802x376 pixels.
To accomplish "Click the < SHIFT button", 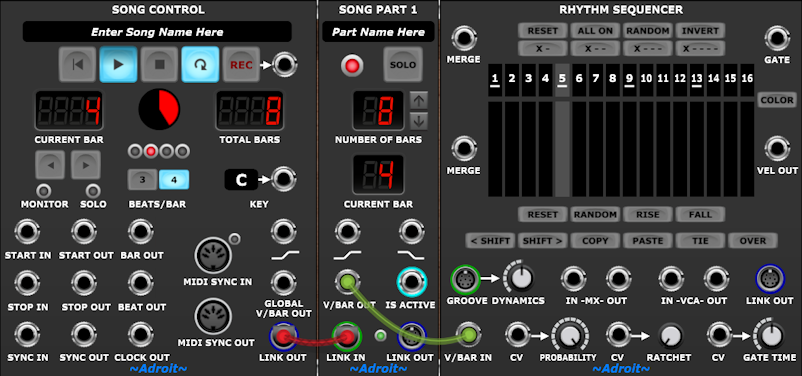I will [x=491, y=240].
